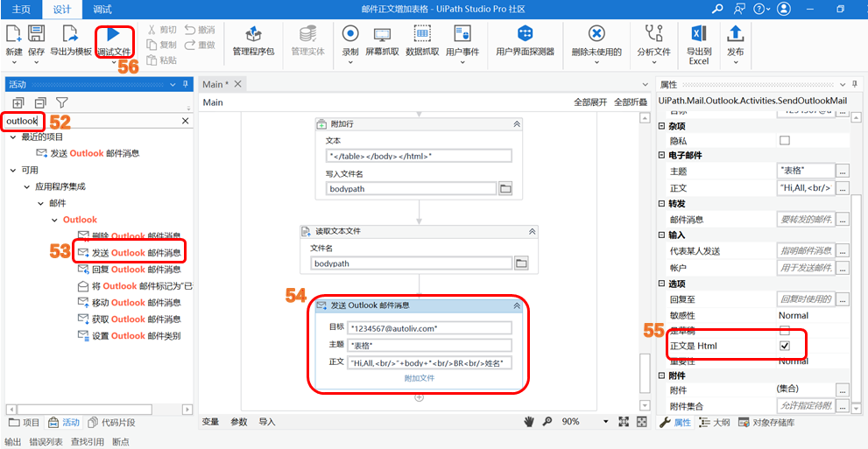Collapse the Append Line (附加行) activity
The height and width of the screenshot is (449, 868).
click(517, 124)
